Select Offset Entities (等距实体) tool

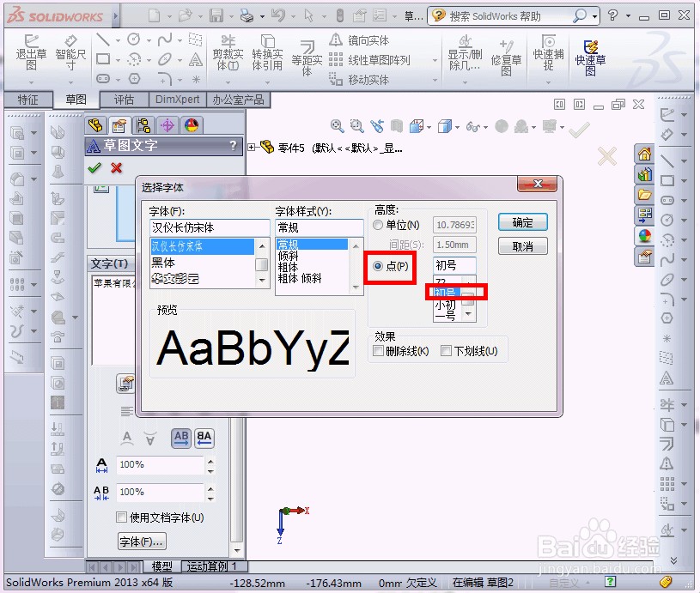(x=307, y=57)
